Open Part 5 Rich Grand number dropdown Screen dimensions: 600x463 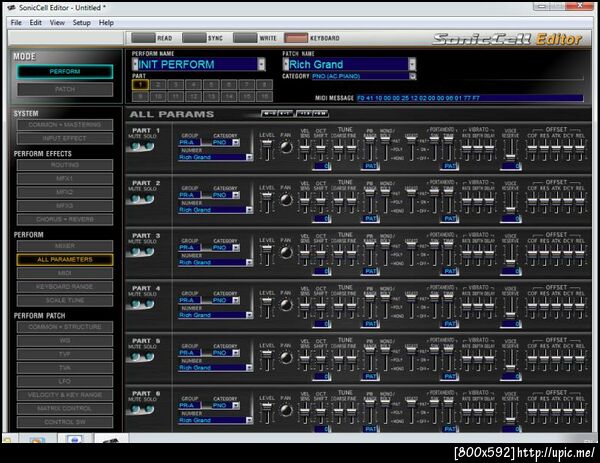click(x=249, y=368)
